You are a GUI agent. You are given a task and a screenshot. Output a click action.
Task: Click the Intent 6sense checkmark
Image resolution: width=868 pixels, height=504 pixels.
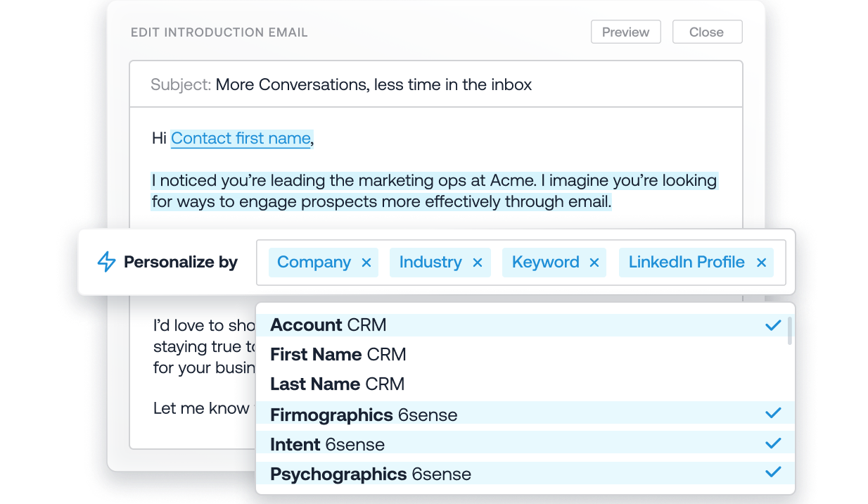tap(773, 443)
